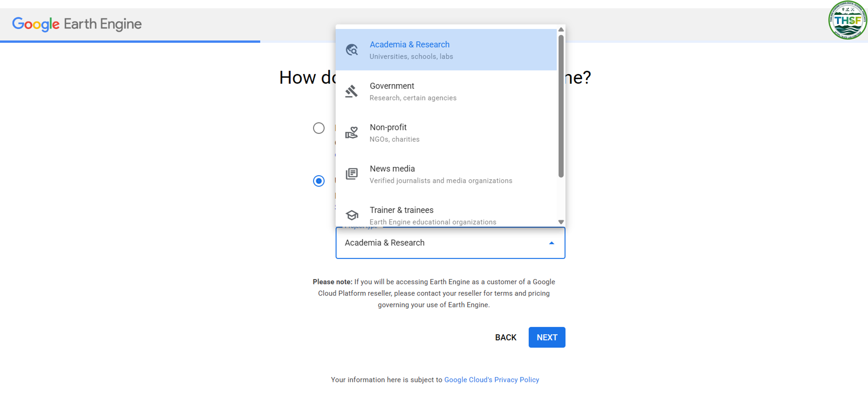Click the Non-profit hand-heart icon
The image size is (868, 401).
tap(352, 133)
